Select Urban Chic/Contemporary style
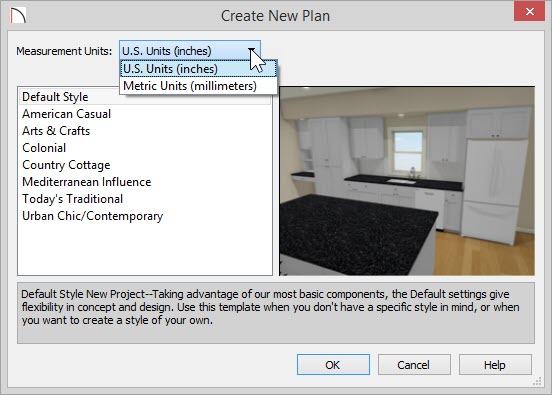The image size is (552, 395). [145, 216]
